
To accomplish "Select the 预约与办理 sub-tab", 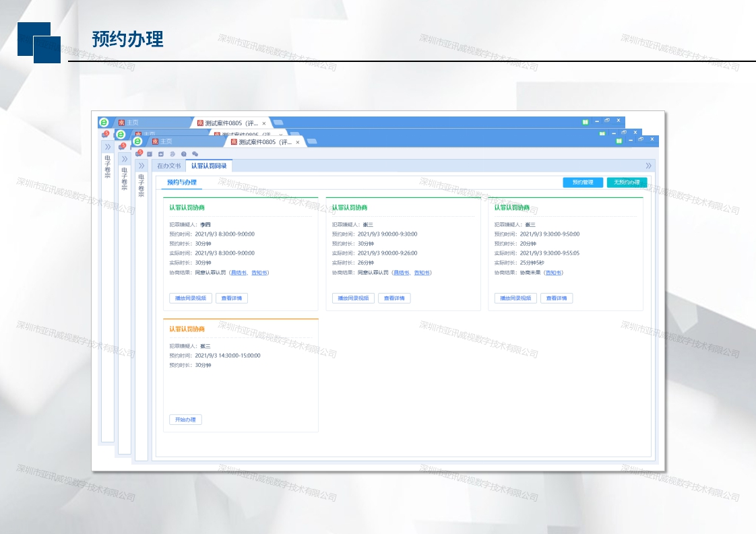I will [x=182, y=182].
